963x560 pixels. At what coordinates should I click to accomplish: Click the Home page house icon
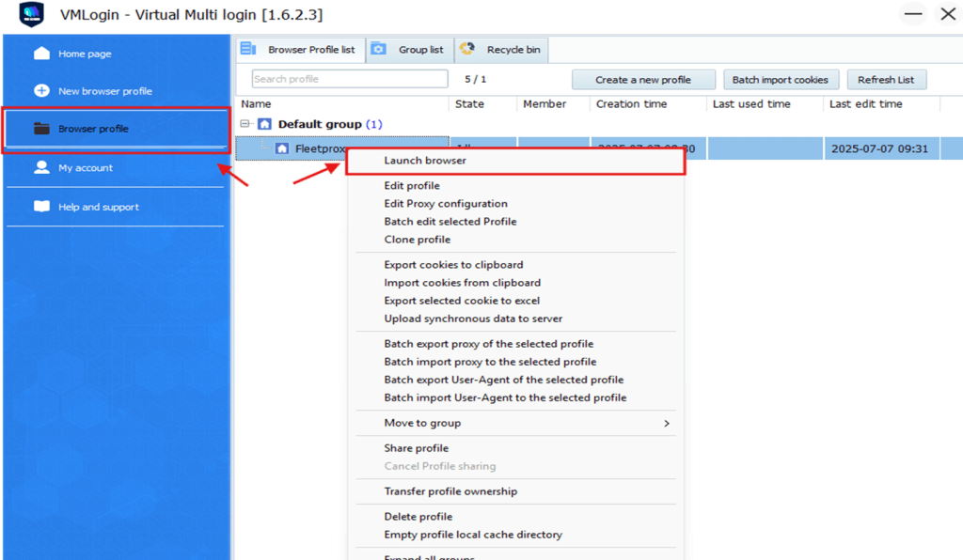[x=41, y=54]
